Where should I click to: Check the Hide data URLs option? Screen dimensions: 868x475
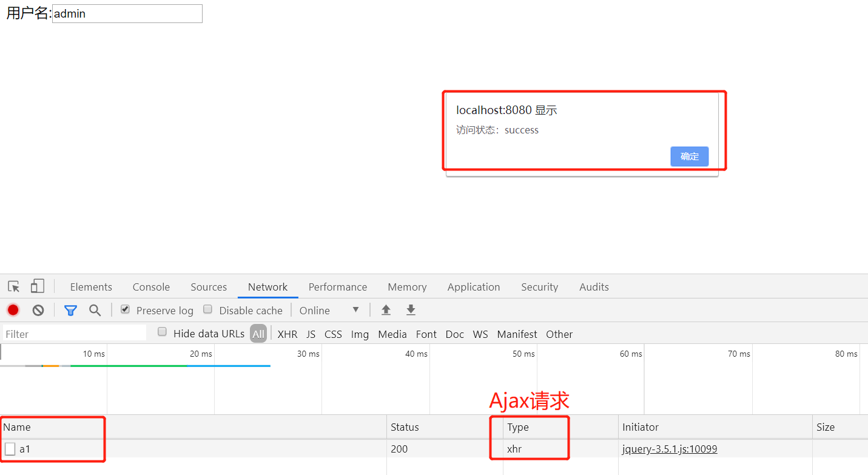pyautogui.click(x=162, y=332)
